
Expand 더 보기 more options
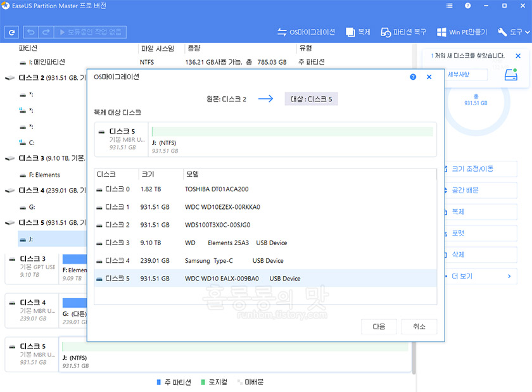(481, 276)
